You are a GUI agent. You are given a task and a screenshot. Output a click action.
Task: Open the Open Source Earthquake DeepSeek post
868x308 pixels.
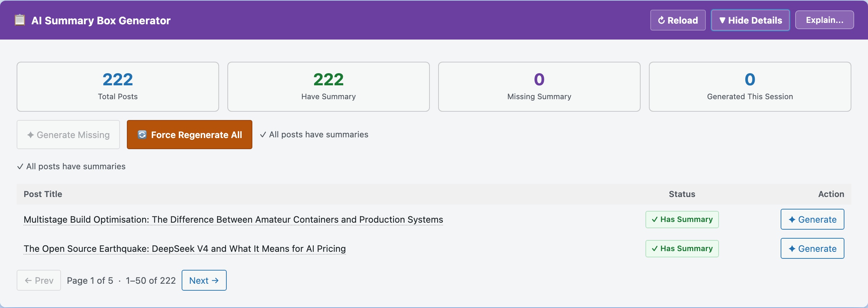coord(185,249)
